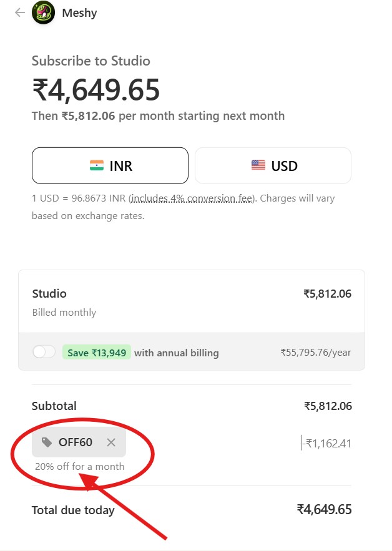The image size is (392, 551).
Task: Click the US flag icon
Action: [258, 165]
